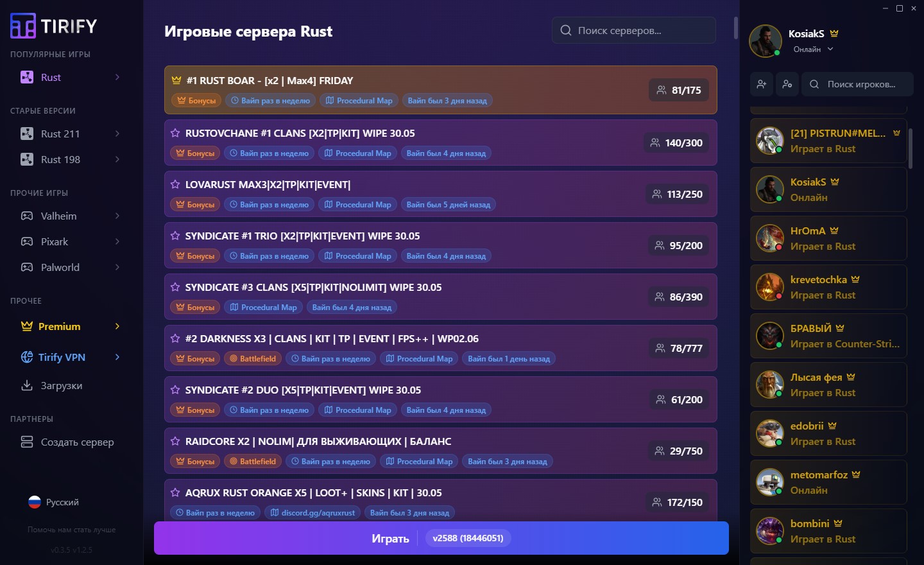Click discord.gg/aqruxrust tag
This screenshot has height=565, width=924.
click(312, 513)
